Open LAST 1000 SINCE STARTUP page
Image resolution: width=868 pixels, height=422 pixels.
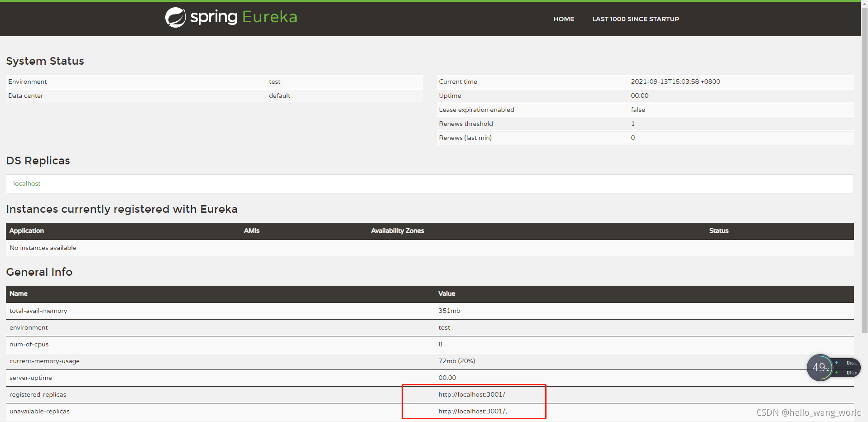pos(635,19)
